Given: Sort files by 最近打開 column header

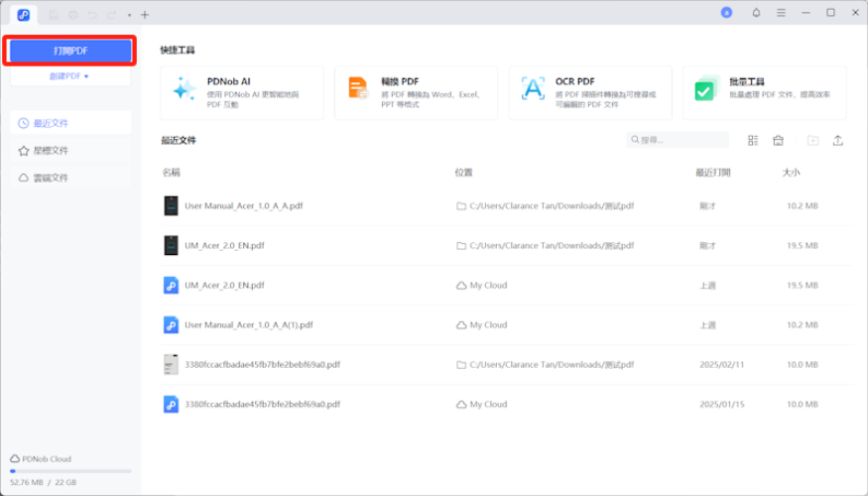Looking at the screenshot, I should pyautogui.click(x=712, y=173).
